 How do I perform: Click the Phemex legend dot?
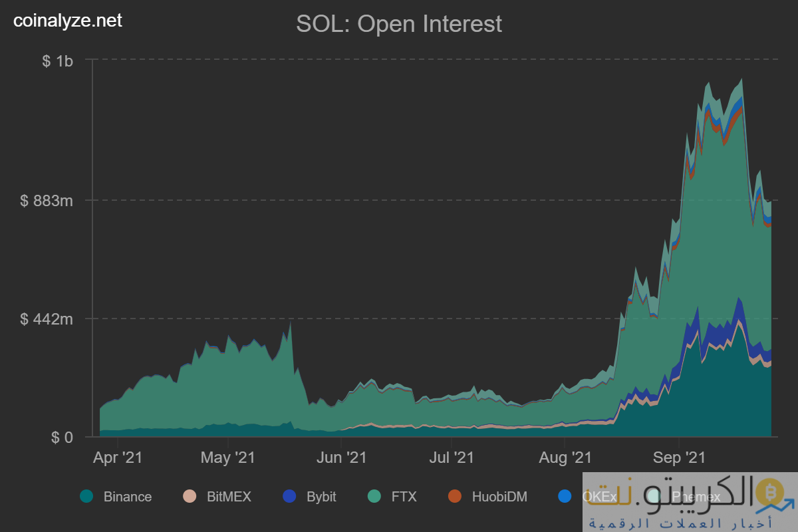(x=654, y=496)
